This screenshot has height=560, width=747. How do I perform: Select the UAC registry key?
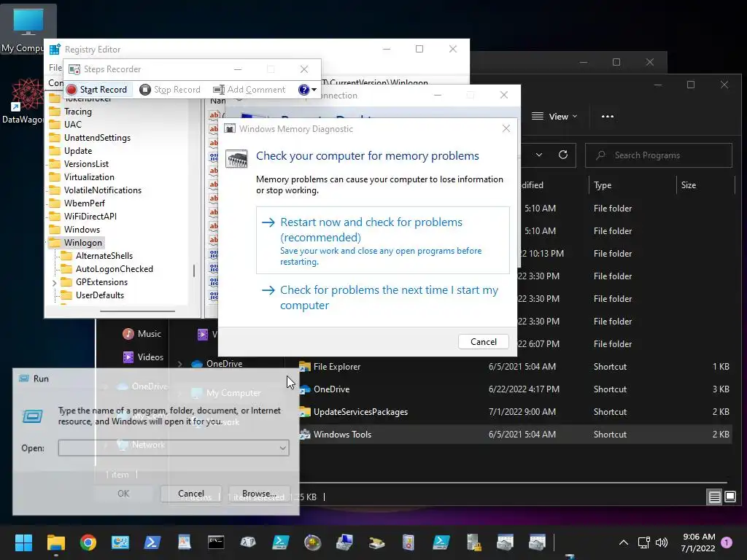[72, 124]
